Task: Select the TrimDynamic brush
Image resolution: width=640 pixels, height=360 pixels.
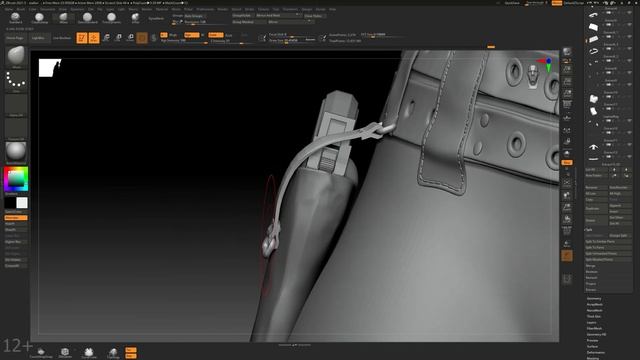Action: coord(111,18)
